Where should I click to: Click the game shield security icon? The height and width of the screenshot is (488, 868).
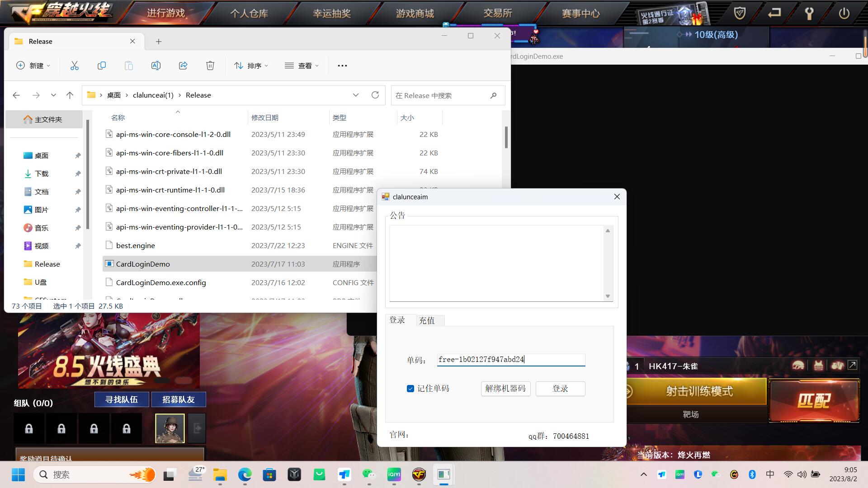(740, 13)
